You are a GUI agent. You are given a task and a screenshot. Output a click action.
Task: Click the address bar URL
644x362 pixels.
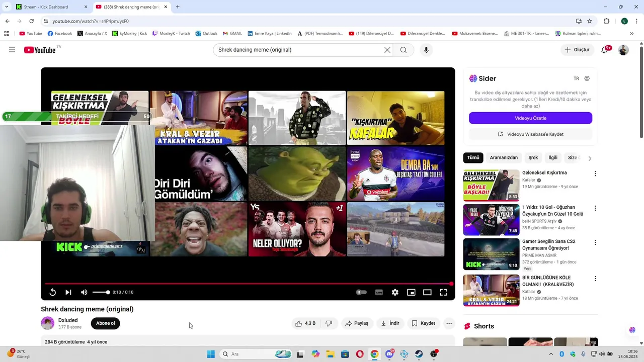91,21
